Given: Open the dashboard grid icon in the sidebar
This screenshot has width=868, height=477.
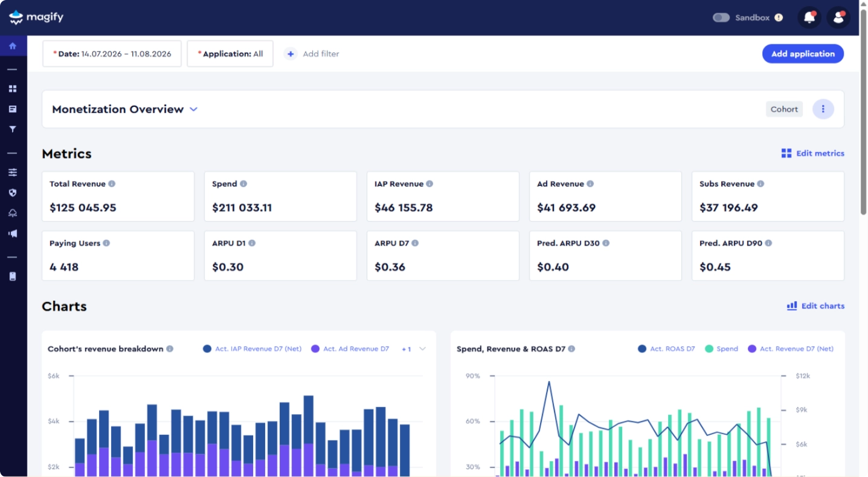Looking at the screenshot, I should (13, 89).
